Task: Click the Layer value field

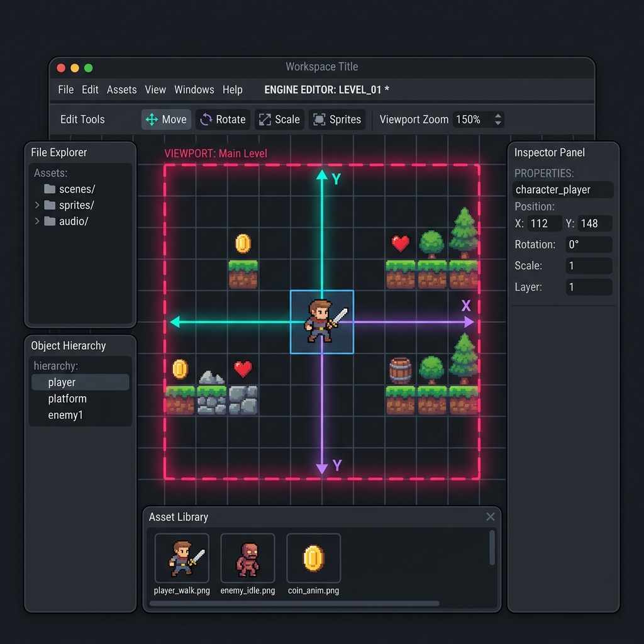Action: (x=589, y=287)
